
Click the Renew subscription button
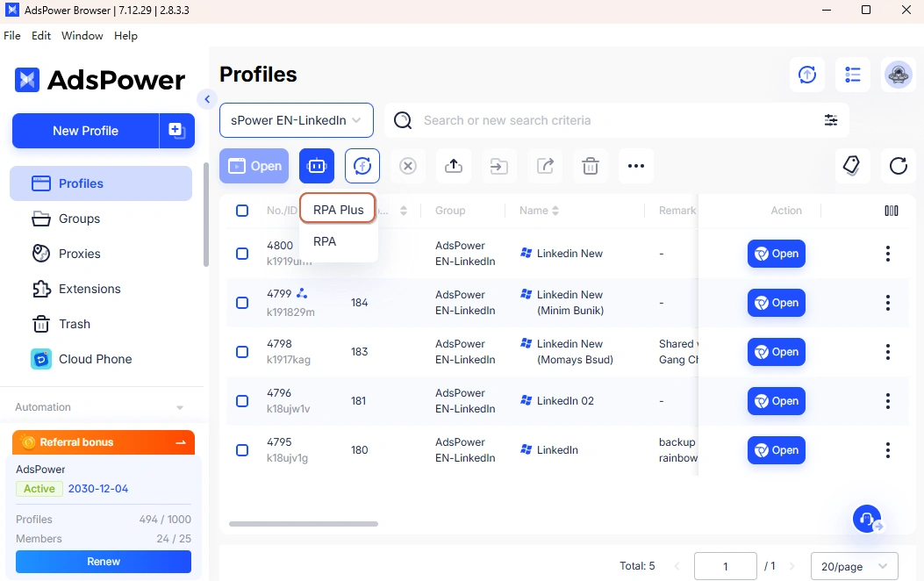103,562
